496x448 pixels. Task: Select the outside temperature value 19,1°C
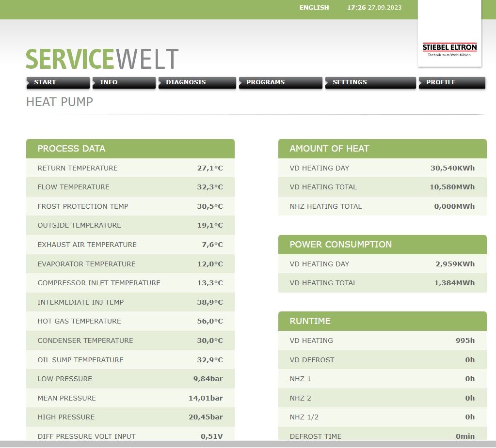point(210,225)
